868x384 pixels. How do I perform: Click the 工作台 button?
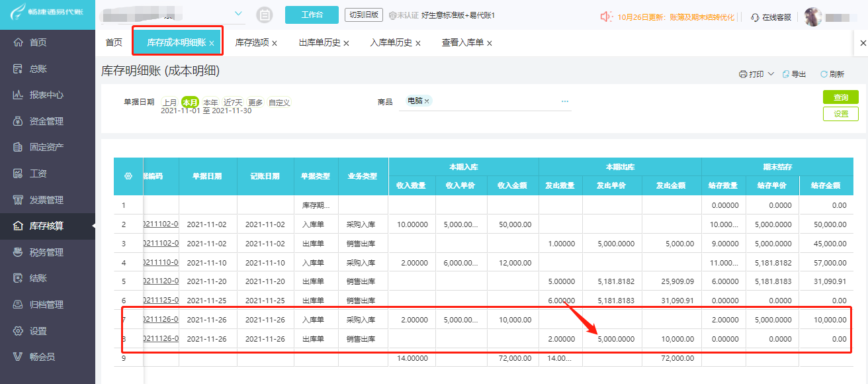pyautogui.click(x=312, y=15)
